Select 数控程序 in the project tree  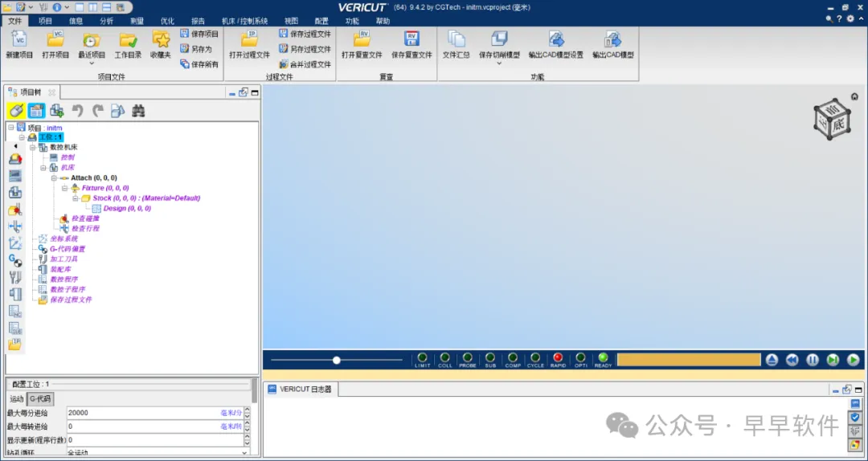pos(63,279)
